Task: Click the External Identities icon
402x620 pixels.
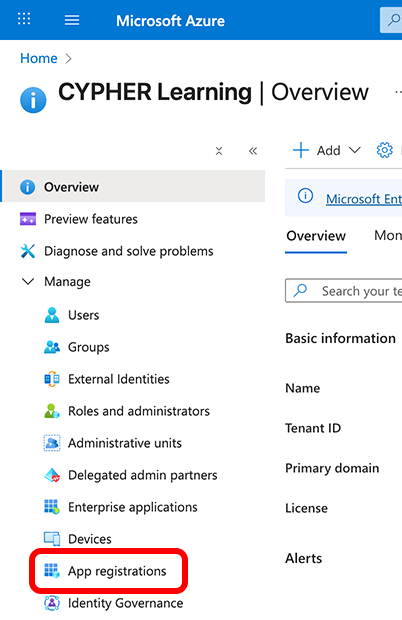Action: [52, 379]
